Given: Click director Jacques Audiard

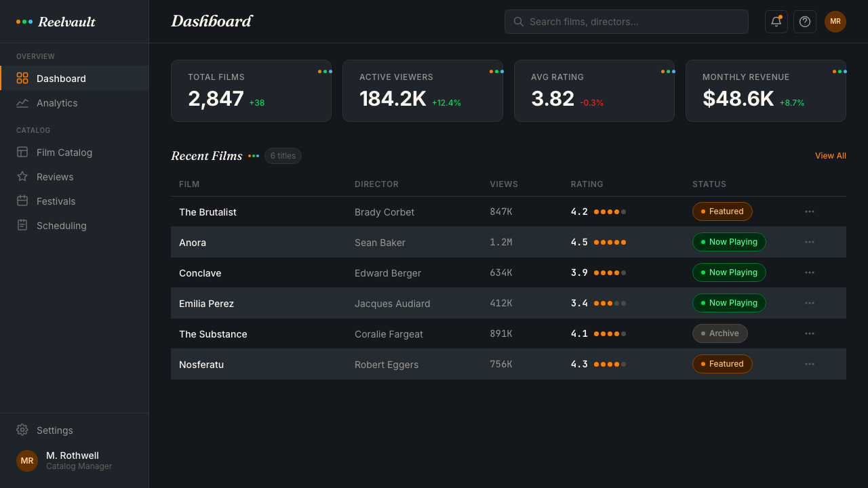Looking at the screenshot, I should tap(393, 304).
